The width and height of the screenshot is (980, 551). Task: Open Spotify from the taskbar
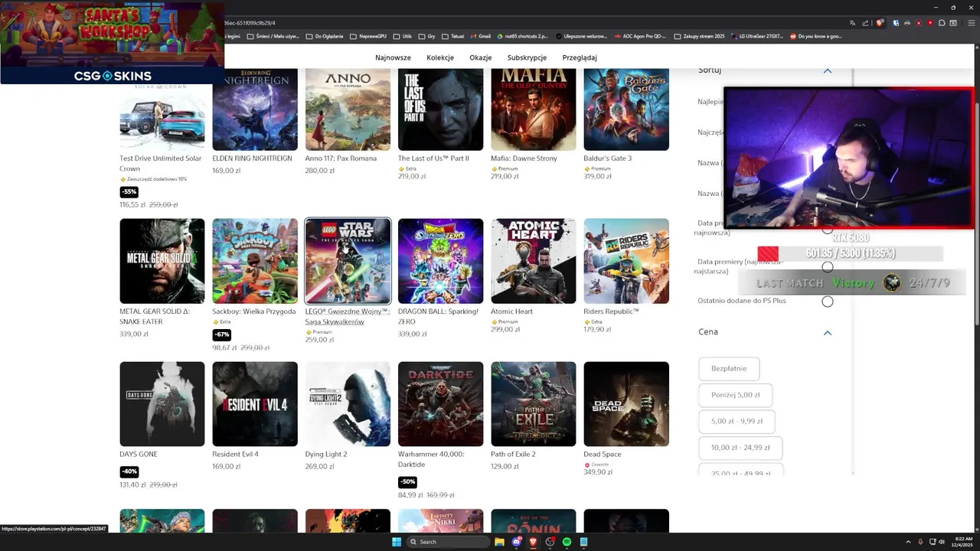pos(567,542)
